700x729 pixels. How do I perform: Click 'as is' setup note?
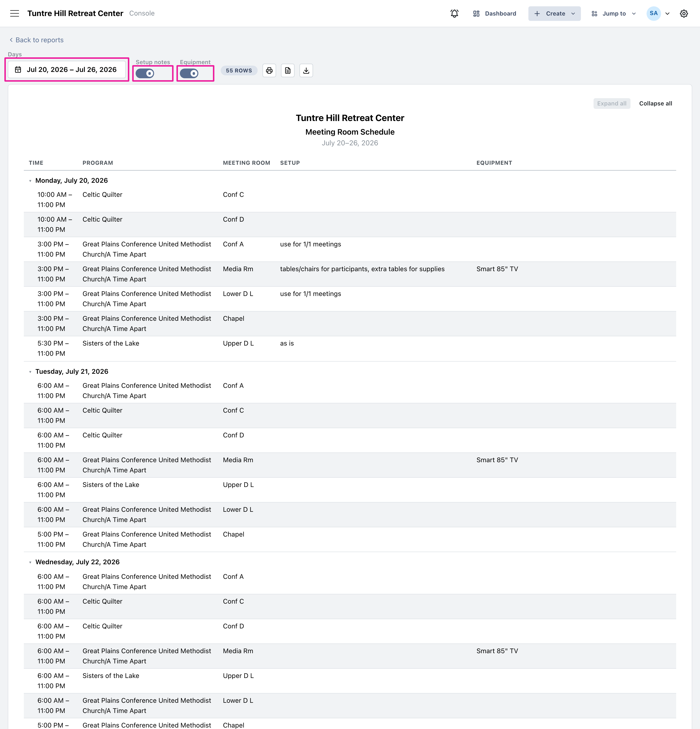click(287, 343)
